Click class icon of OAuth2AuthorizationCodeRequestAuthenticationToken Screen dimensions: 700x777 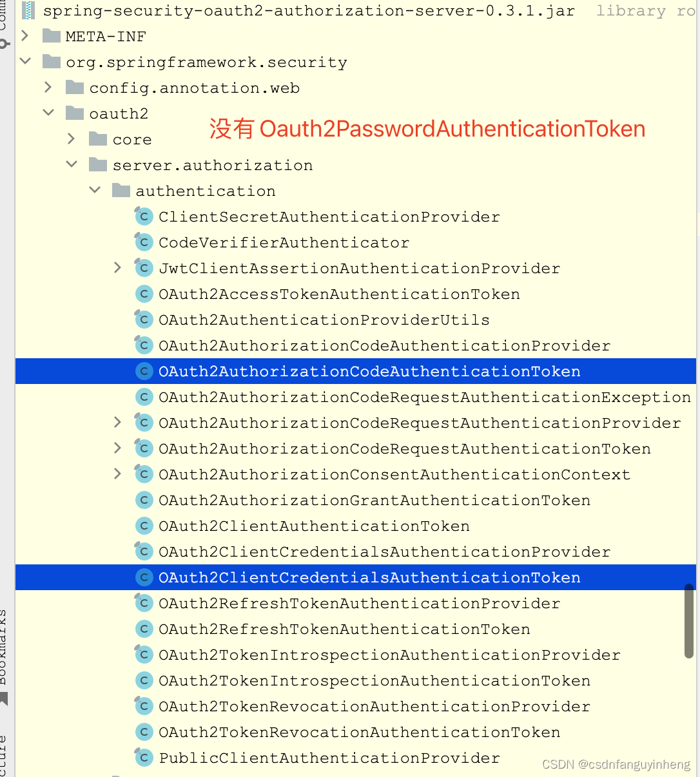pos(144,448)
